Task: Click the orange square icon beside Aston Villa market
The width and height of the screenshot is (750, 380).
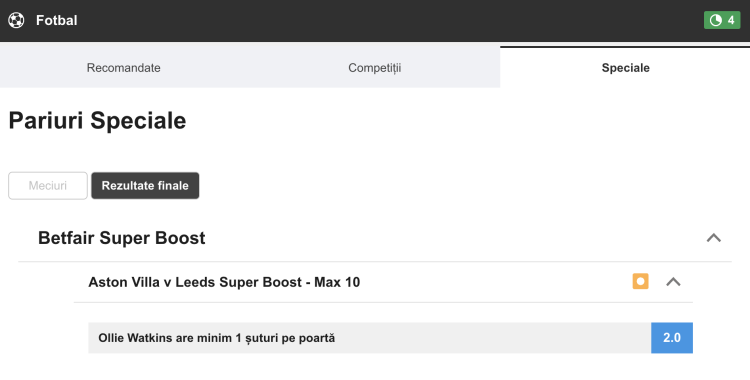Action: click(x=640, y=281)
